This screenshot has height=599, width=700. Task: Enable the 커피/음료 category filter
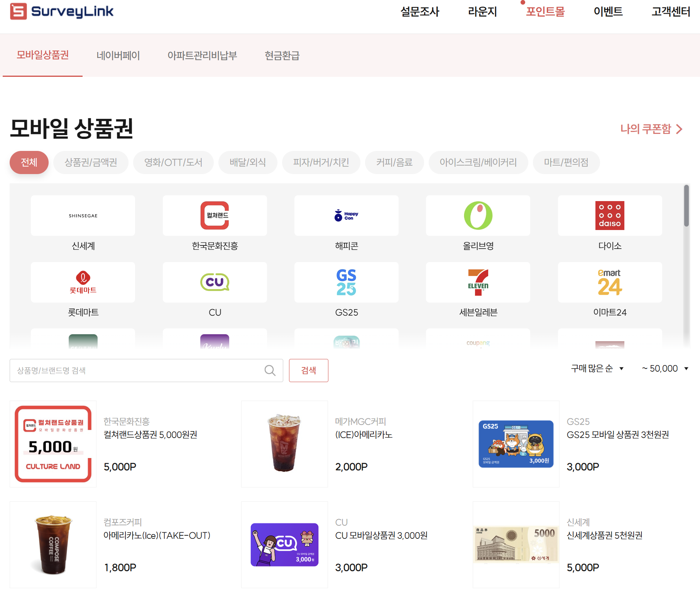[x=394, y=162]
